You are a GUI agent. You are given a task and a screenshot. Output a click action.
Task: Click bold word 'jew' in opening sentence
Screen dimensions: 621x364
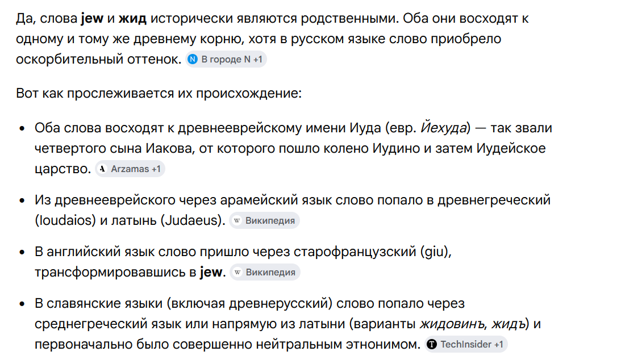(92, 19)
